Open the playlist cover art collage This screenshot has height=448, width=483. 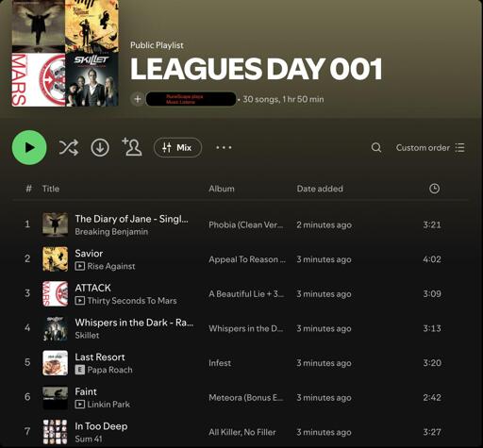tap(65, 53)
